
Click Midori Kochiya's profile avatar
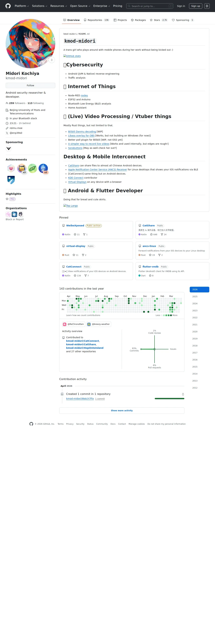point(30,43)
